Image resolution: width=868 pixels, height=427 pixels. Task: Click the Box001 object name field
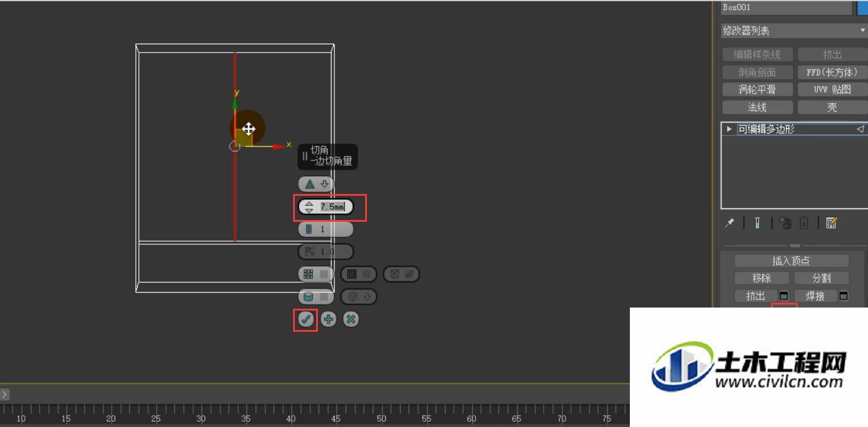[x=786, y=8]
